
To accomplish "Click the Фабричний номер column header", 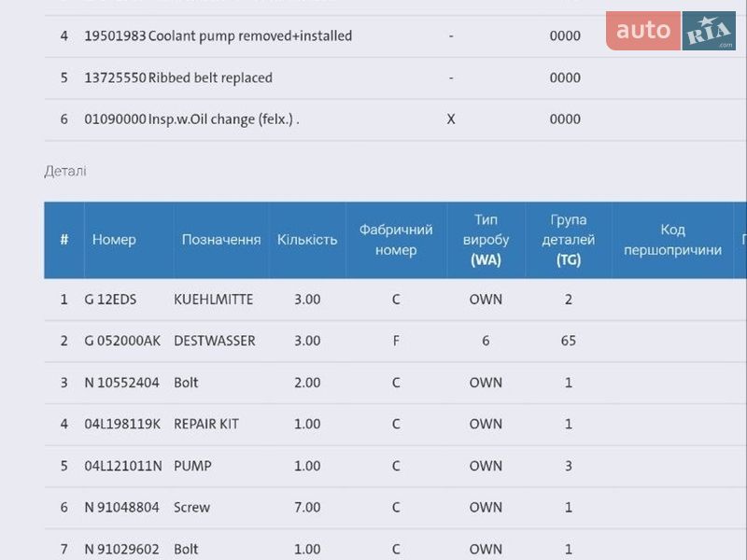I will click(396, 240).
